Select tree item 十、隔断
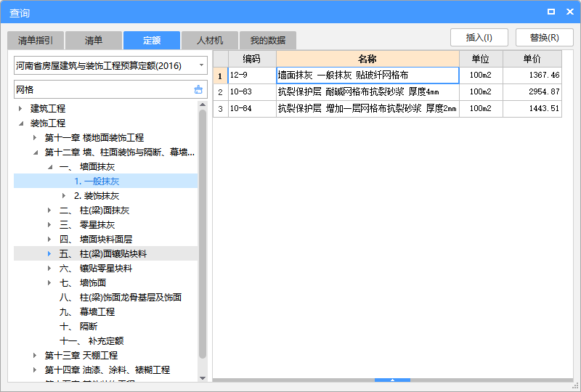 pos(78,327)
